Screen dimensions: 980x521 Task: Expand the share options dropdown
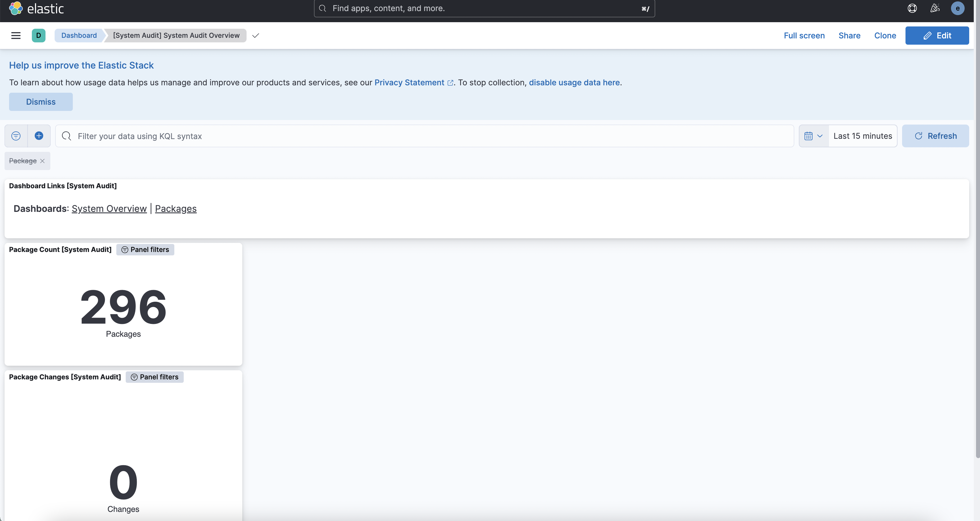849,35
